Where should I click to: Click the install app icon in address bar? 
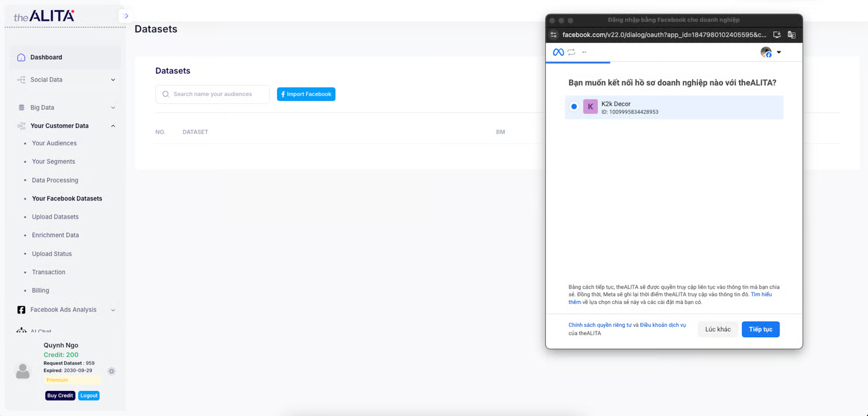click(x=777, y=35)
